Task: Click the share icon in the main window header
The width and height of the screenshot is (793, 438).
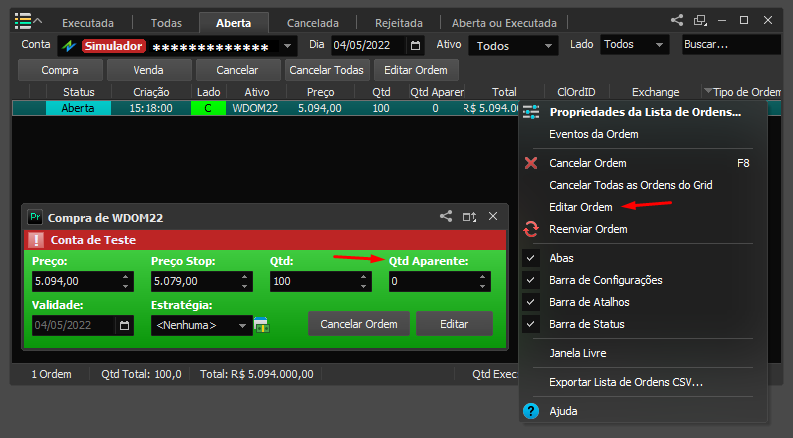Action: [677, 20]
